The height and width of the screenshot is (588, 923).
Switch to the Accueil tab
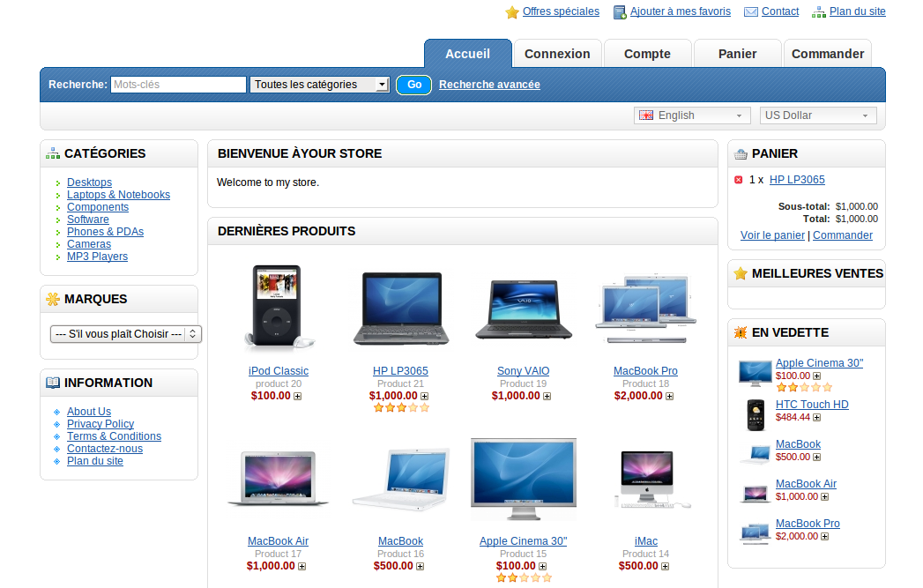click(468, 54)
